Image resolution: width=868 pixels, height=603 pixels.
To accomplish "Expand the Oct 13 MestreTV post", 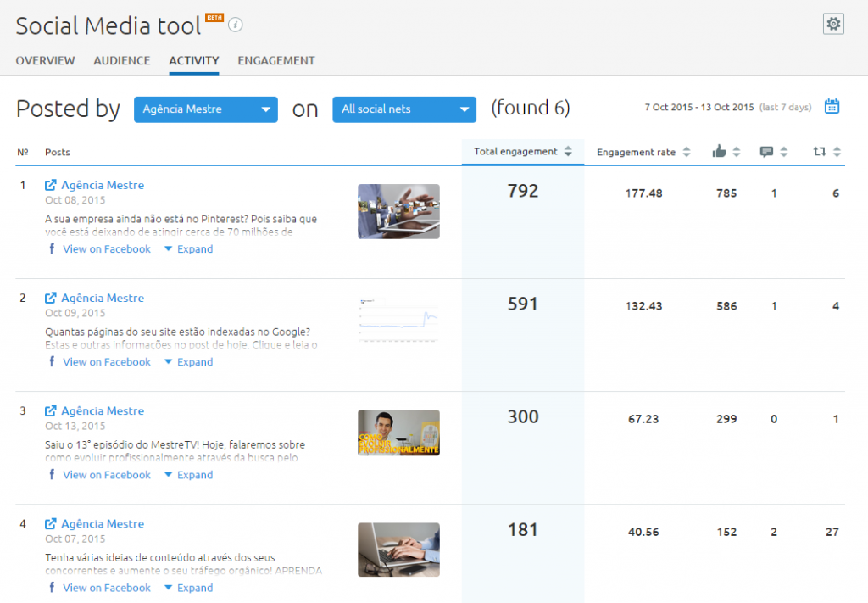I will coord(188,475).
